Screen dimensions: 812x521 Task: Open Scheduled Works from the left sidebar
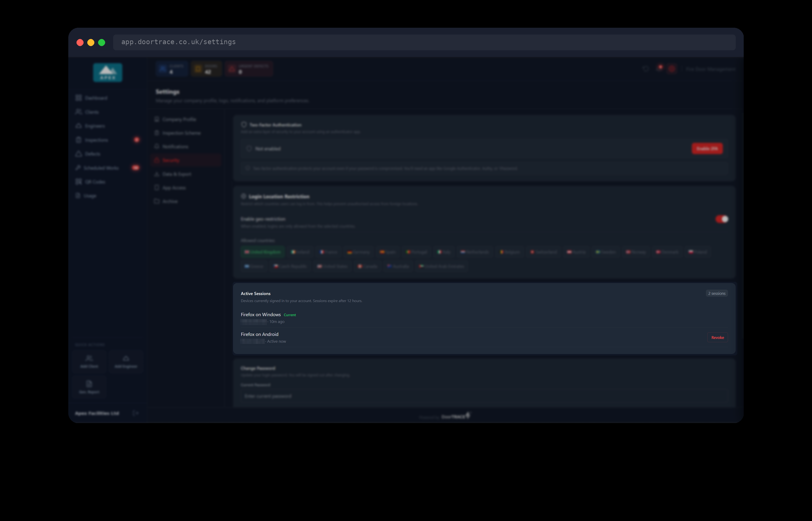107,168
